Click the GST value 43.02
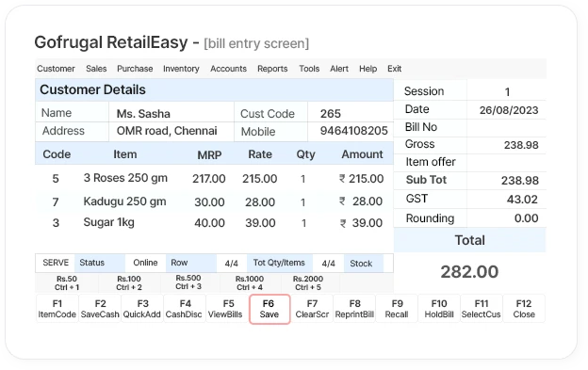 pyautogui.click(x=522, y=200)
